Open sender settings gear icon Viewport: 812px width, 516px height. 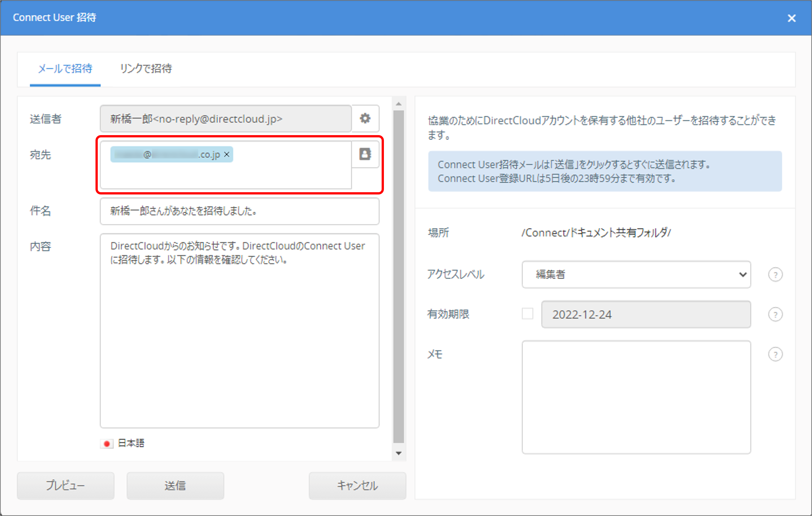(x=365, y=118)
